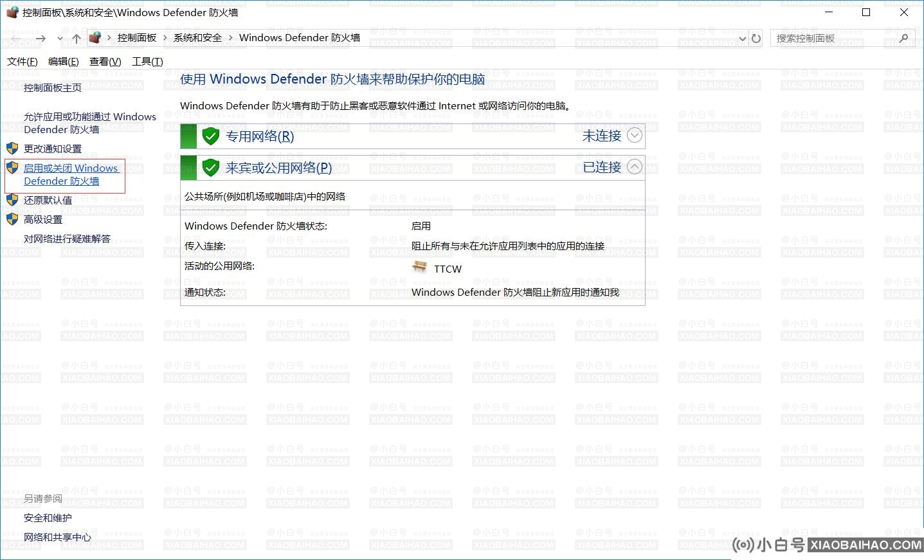Open the 工具(T) menu
The width and height of the screenshot is (924, 560).
[147, 61]
